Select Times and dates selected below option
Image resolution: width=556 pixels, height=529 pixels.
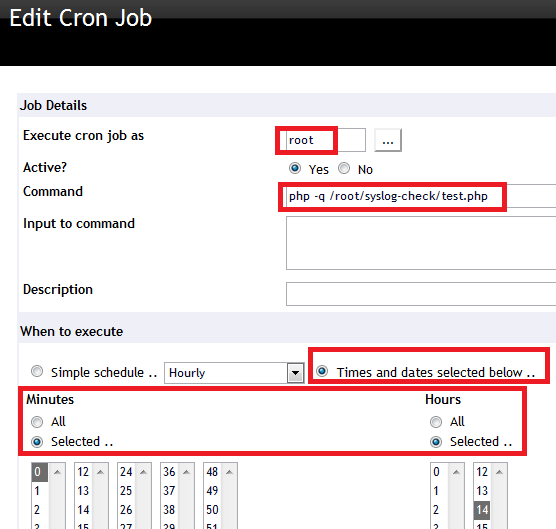click(322, 371)
